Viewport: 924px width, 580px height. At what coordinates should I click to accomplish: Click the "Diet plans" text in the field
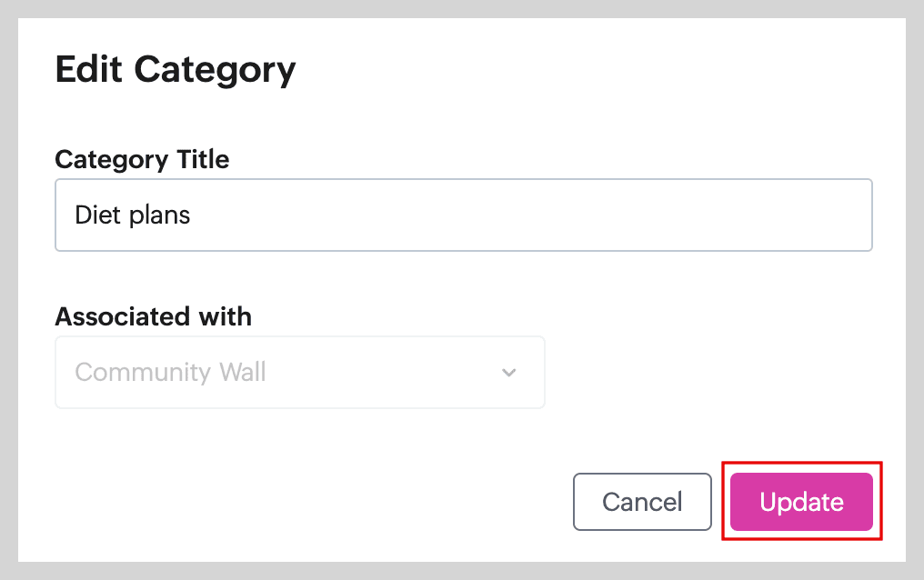coord(133,215)
